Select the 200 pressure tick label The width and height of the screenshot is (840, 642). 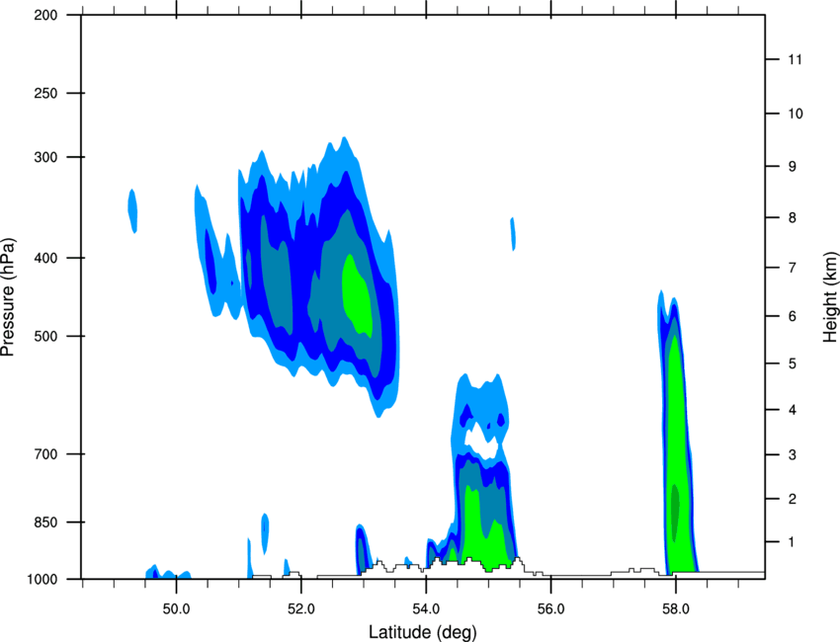pyautogui.click(x=45, y=15)
